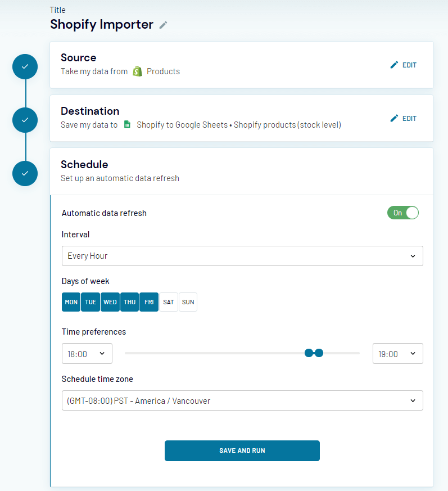Turn off Automatic data refresh switch

403,213
